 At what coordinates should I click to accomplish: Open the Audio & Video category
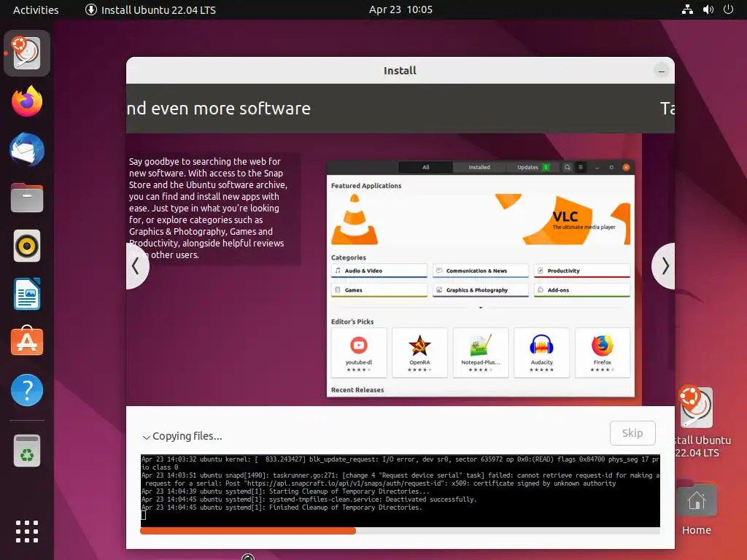(379, 271)
